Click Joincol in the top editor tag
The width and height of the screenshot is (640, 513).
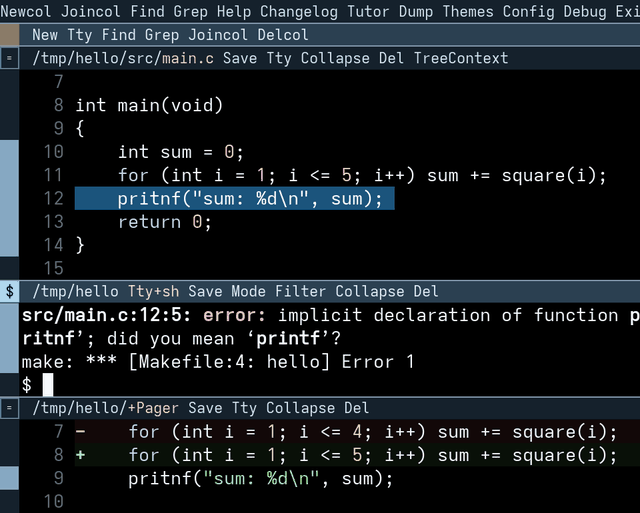point(91,11)
